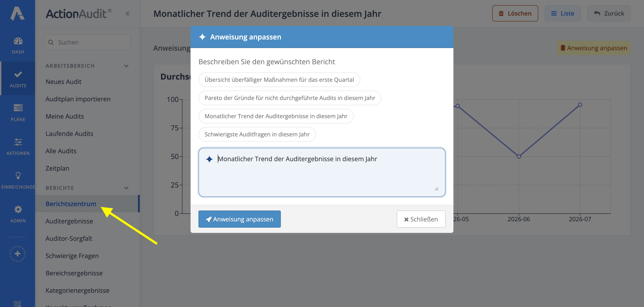The width and height of the screenshot is (644, 307).
Task: Collapse the ARBEITSBEREICH section chevron
Action: coord(126,66)
